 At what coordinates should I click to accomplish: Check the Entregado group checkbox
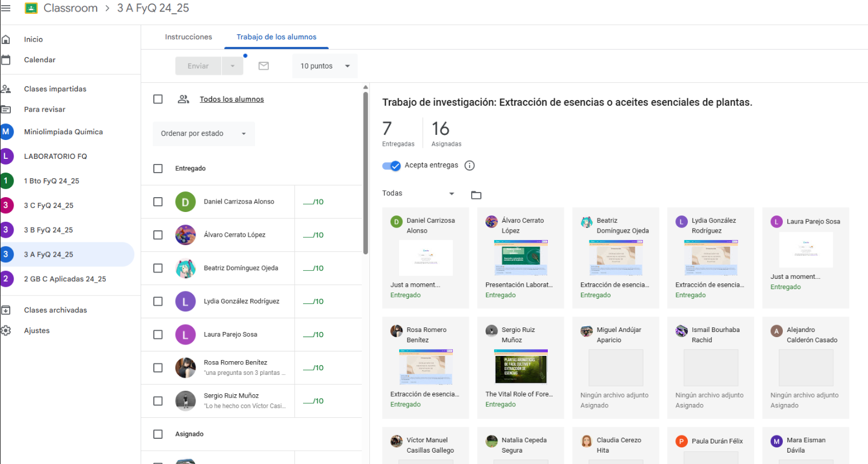(158, 169)
